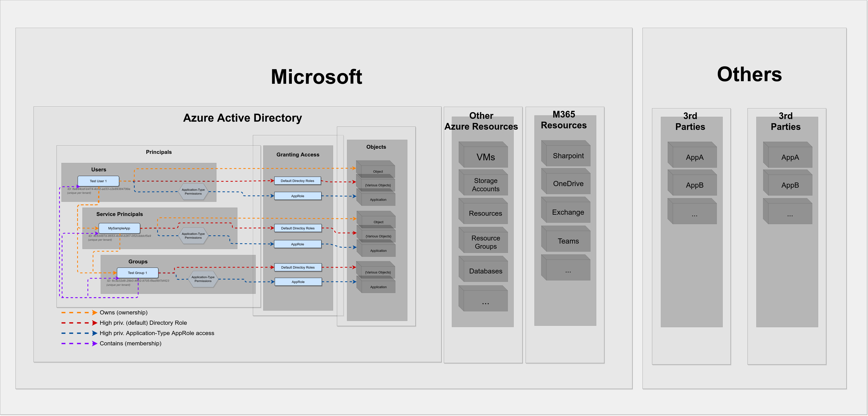
Task: Select the Default Directoy Roles button under Users
Action: pos(298,180)
